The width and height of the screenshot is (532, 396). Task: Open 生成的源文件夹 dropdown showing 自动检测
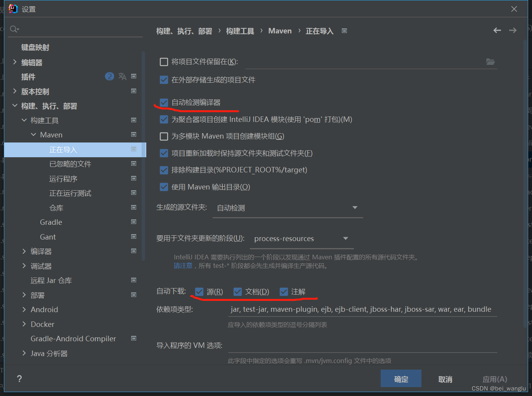(x=288, y=208)
